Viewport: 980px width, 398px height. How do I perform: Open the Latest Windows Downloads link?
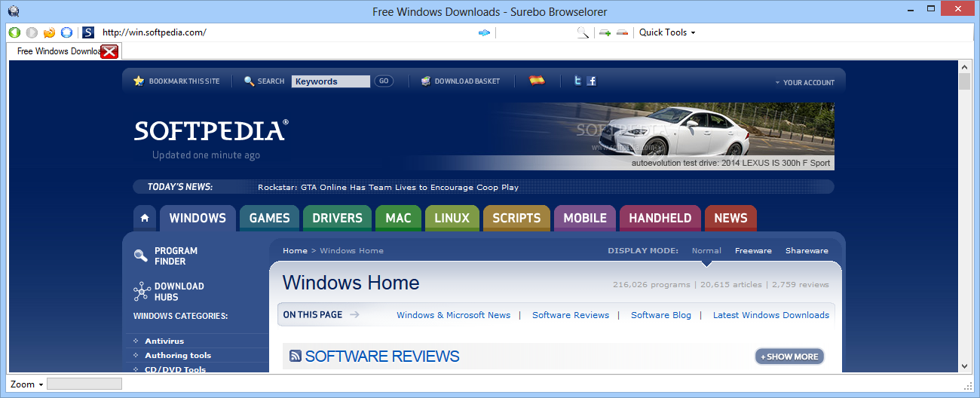pos(771,315)
